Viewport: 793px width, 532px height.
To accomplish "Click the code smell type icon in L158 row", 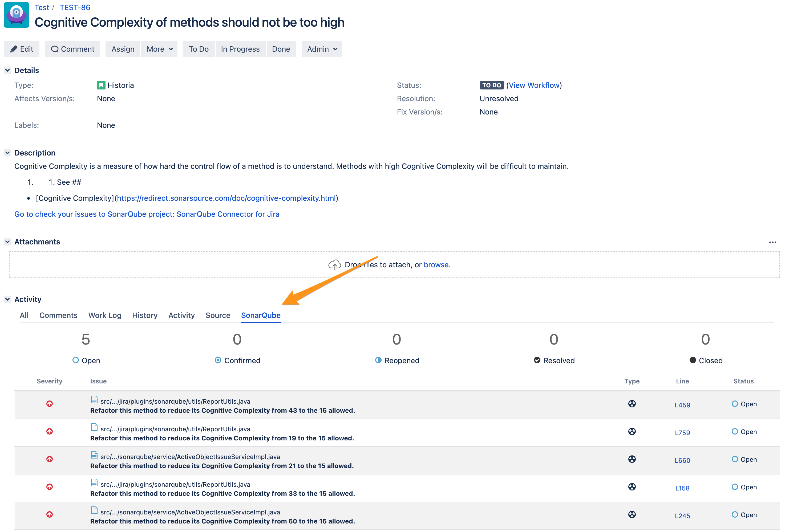I will click(x=632, y=487).
